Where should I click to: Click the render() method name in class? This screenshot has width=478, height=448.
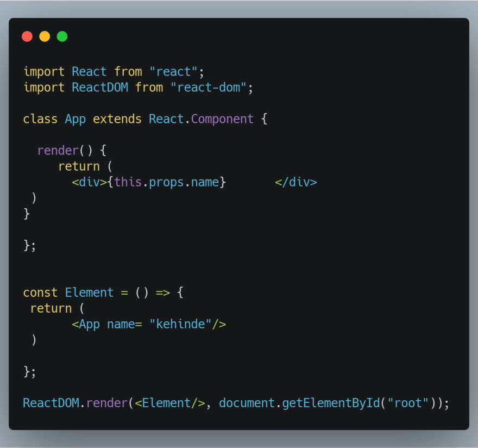point(58,151)
